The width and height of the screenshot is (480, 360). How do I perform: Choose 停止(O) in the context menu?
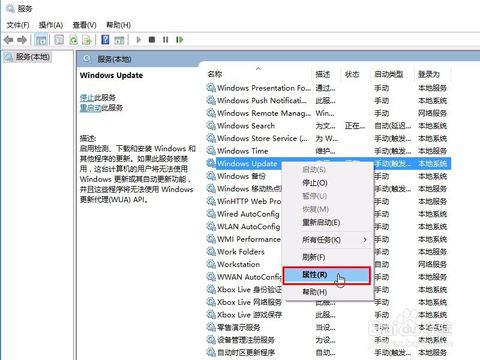pyautogui.click(x=328, y=183)
